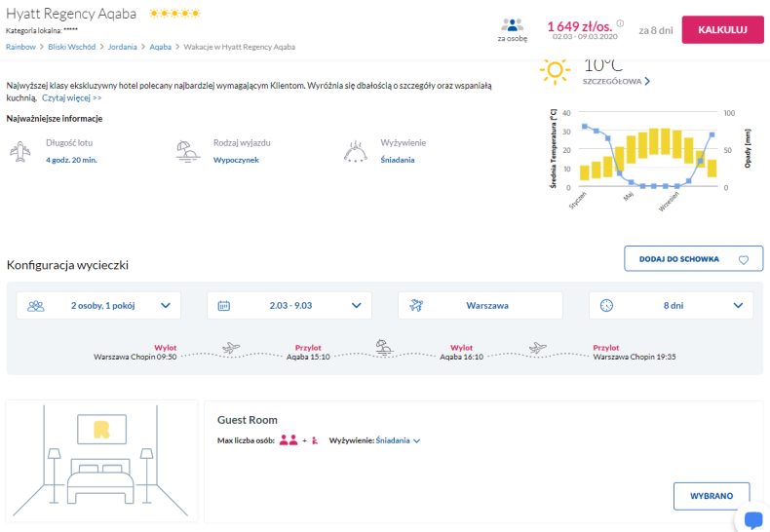The image size is (770, 532).
Task: Click the price info circle icon
Action: 620,23
